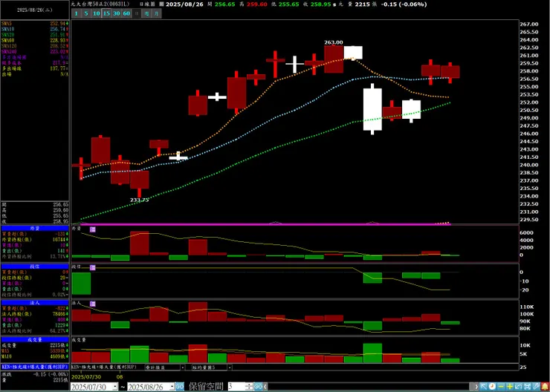The height and width of the screenshot is (392, 550).
Task: Click scrollbar right arrow at bottom
Action: [476, 386]
